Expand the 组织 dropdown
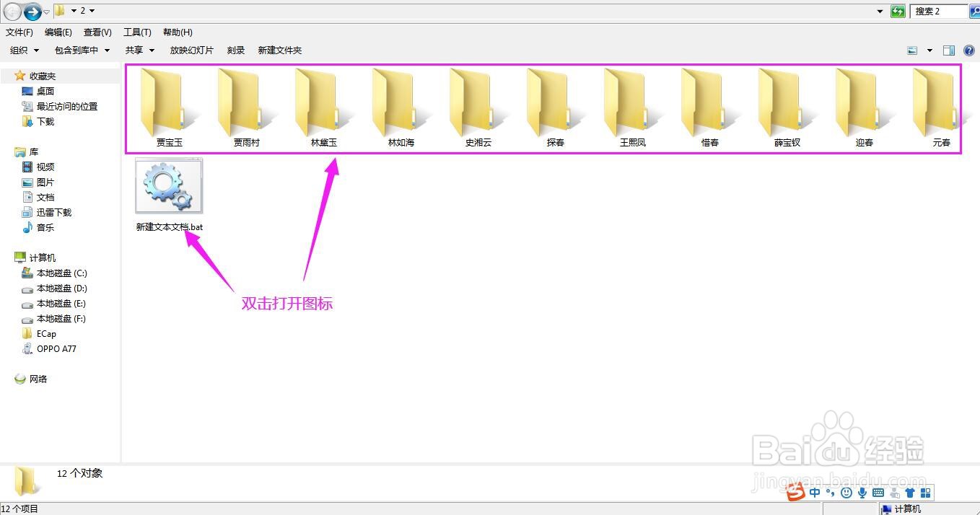Viewport: 980px width, 515px height. pyautogui.click(x=25, y=50)
